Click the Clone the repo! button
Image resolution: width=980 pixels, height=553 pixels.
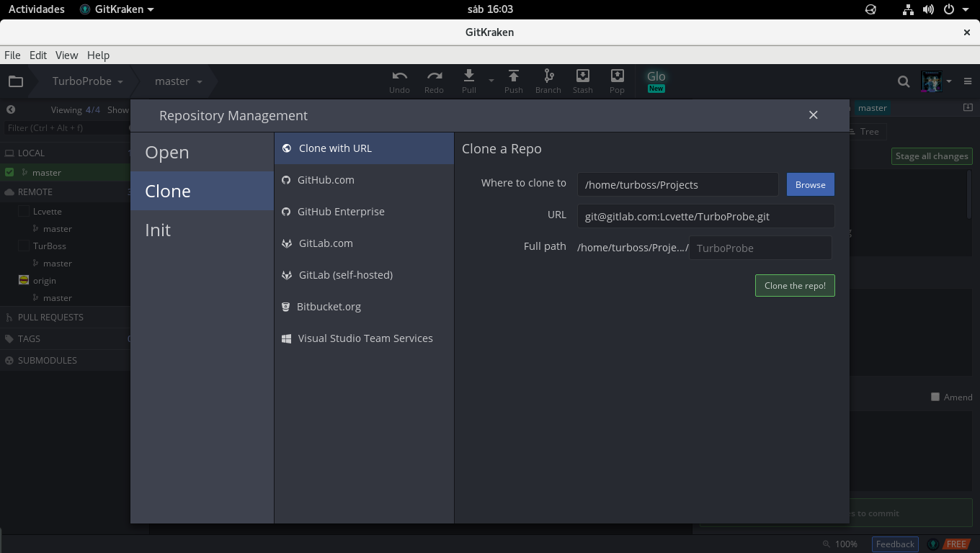click(x=795, y=286)
